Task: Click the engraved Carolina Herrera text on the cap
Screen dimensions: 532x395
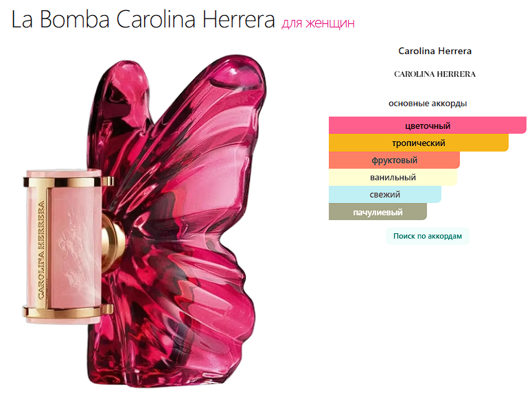Action: (x=41, y=250)
